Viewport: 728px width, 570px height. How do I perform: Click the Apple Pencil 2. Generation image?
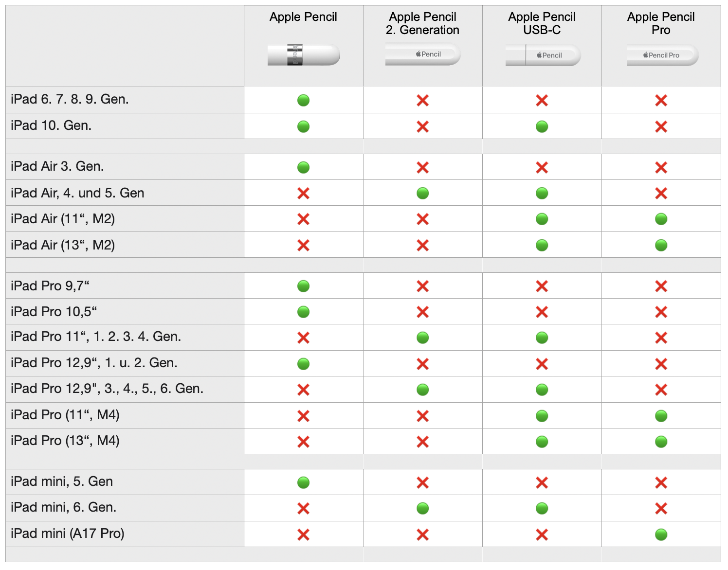(422, 54)
